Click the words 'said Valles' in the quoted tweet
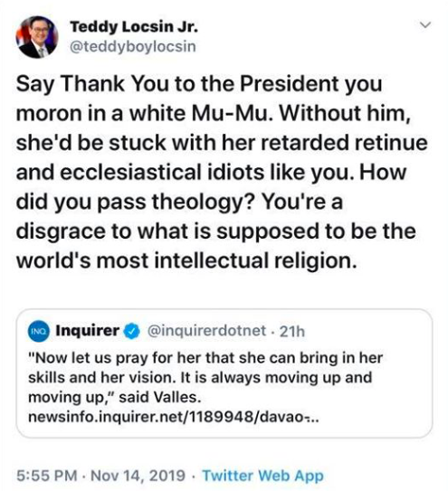Viewport: 448px width, 491px height. coord(160,398)
